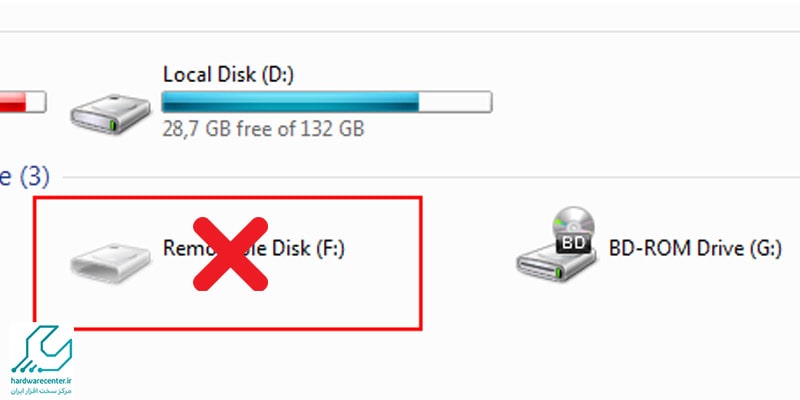The height and width of the screenshot is (400, 800).
Task: Select the Removable Disk (F:) label text
Action: (x=254, y=248)
